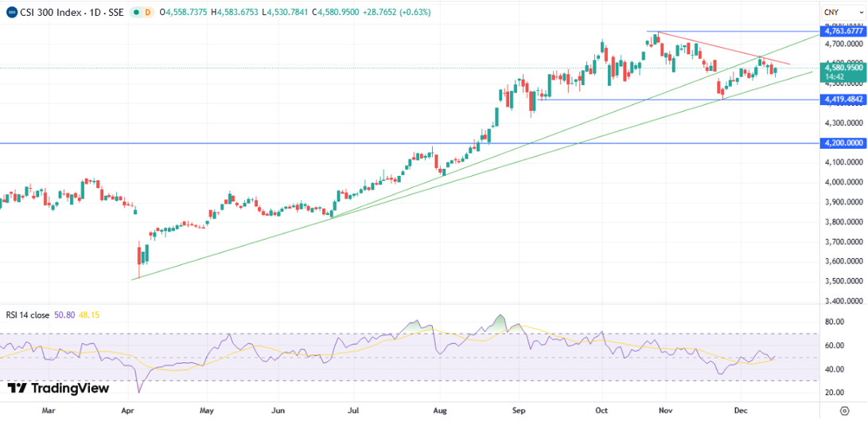Click the CSI 300 Index symbol logo

coord(11,13)
